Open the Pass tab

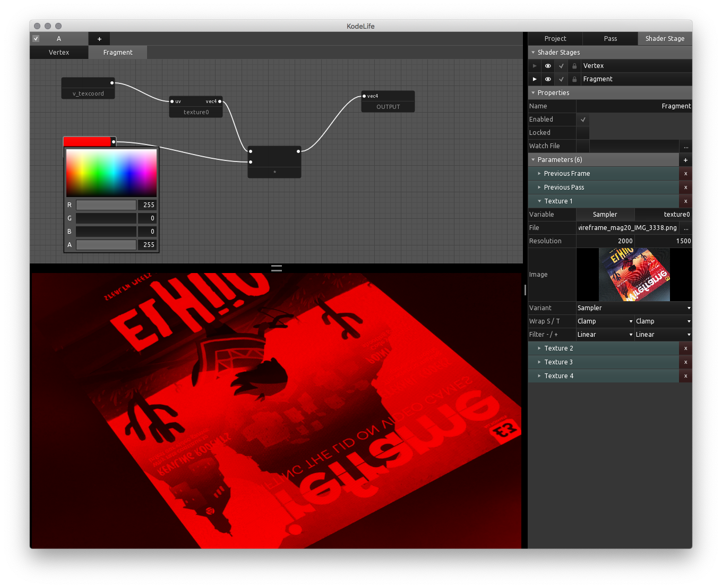coord(611,39)
